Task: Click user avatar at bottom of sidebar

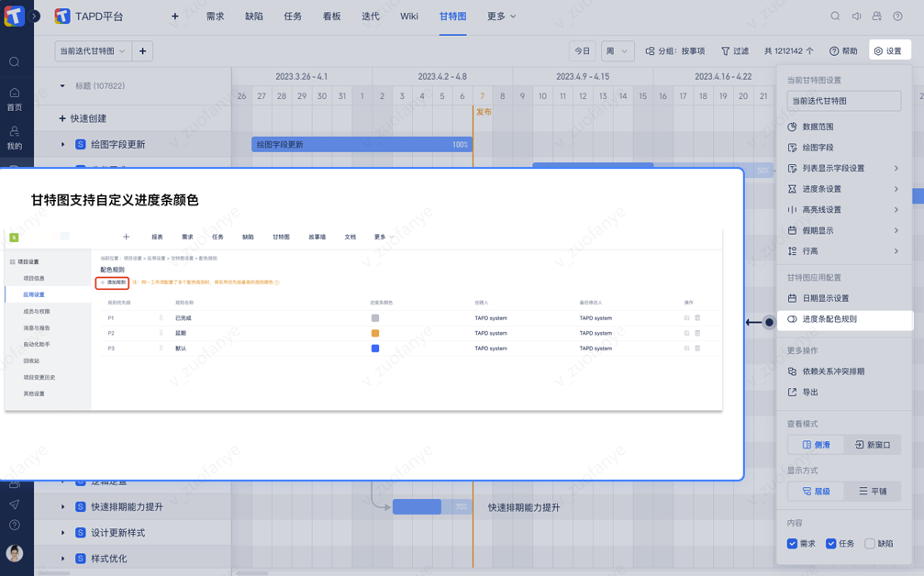Action: pyautogui.click(x=15, y=553)
